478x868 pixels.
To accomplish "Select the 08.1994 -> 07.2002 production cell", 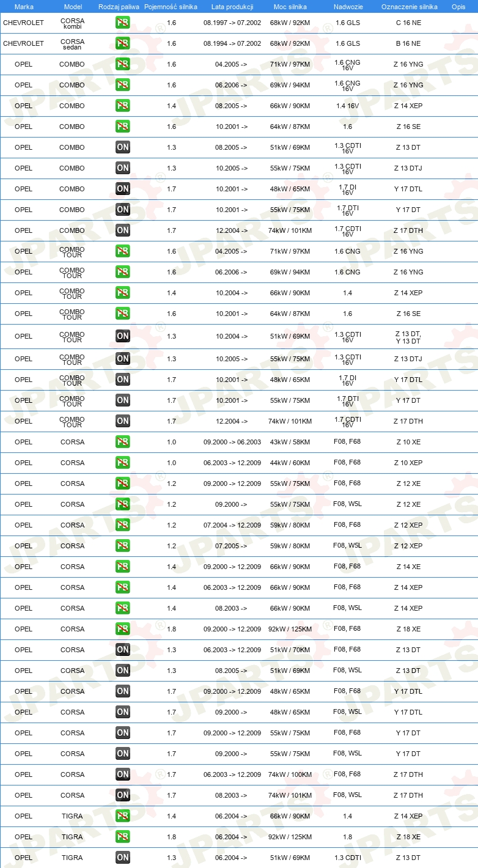I will (x=232, y=43).
